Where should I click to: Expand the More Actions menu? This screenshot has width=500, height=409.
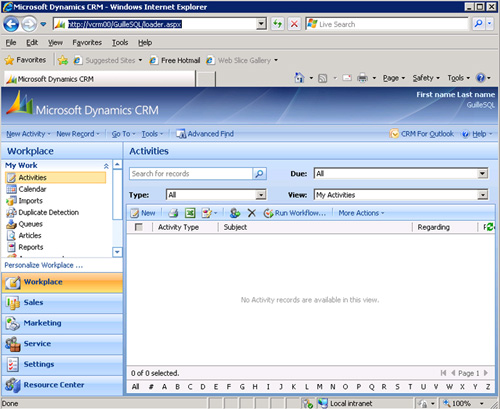(x=361, y=213)
